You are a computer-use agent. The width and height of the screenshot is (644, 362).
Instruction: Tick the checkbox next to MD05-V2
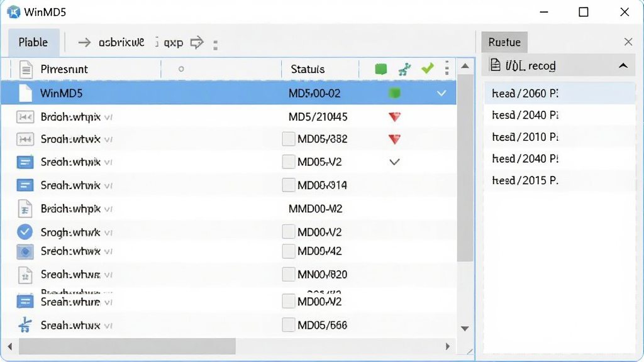point(288,162)
